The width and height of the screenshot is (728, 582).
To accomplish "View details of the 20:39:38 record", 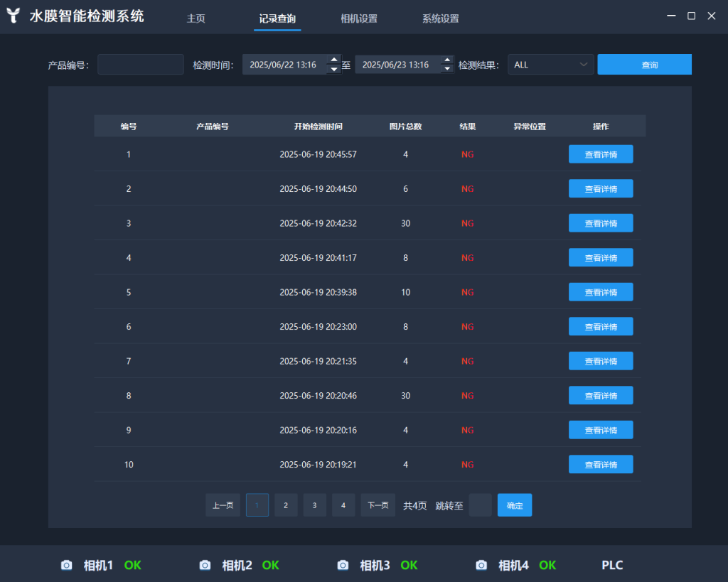I will (601, 292).
